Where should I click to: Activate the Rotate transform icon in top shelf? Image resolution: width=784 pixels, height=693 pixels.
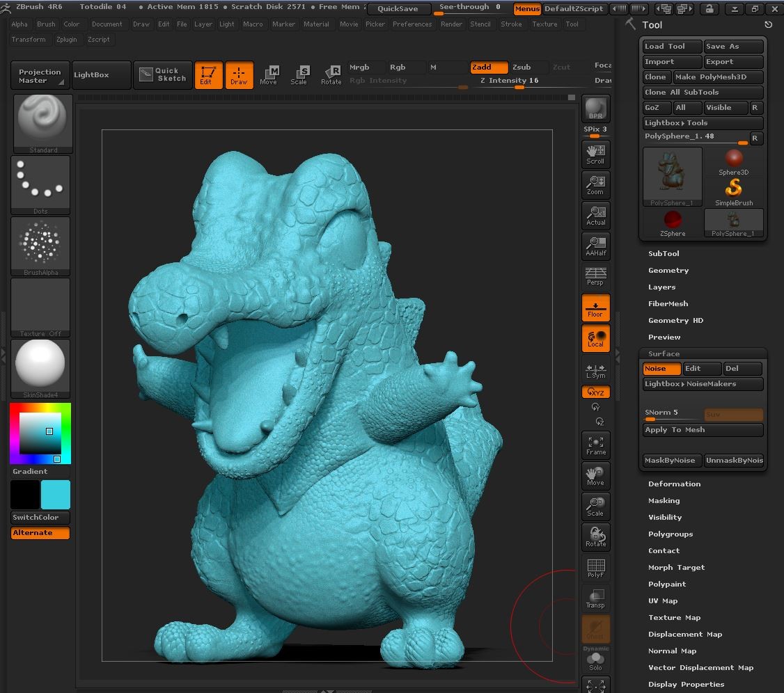pyautogui.click(x=331, y=75)
